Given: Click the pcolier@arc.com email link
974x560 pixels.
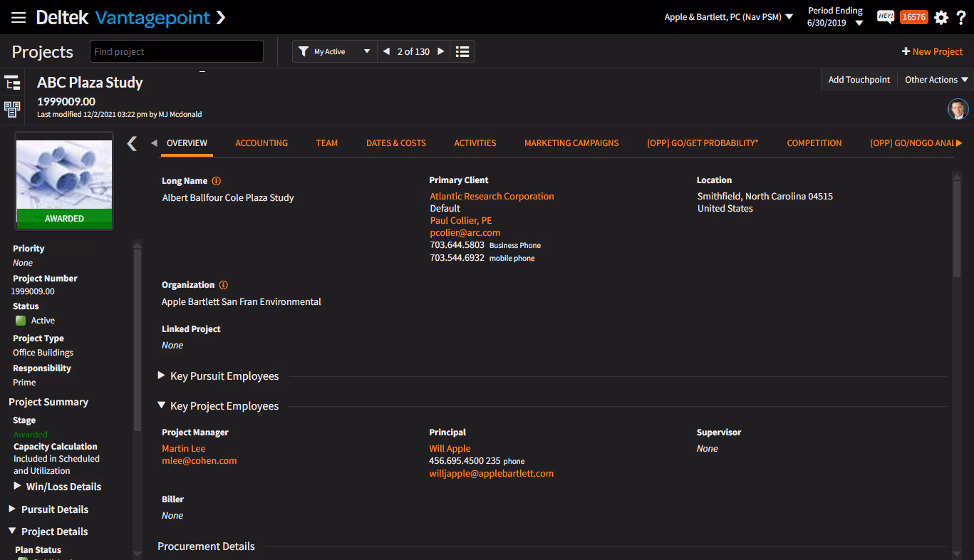Looking at the screenshot, I should coord(465,232).
